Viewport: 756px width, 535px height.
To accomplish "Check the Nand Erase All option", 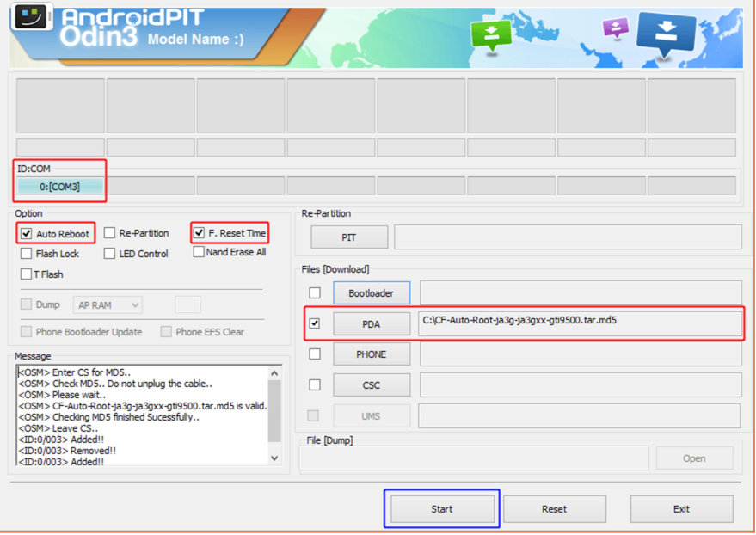I will (198, 252).
